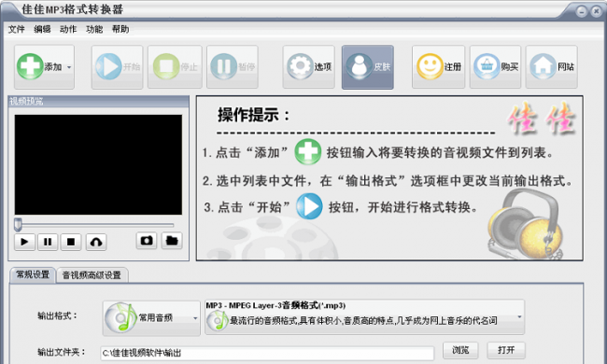This screenshot has width=607, height=364.
Task: Click the 皮肤 (Skin) toolbar button
Action: click(368, 67)
